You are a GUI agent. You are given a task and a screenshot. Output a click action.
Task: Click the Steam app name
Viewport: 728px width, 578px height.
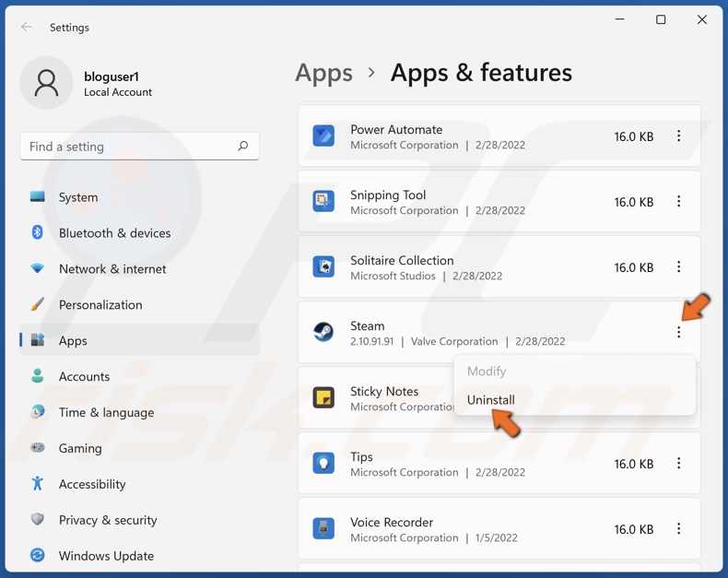click(368, 325)
